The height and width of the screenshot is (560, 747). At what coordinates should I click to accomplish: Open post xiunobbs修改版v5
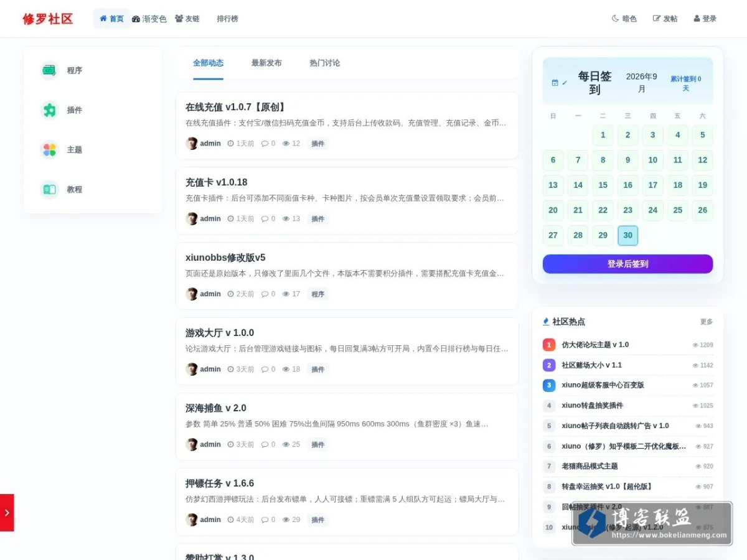point(225,258)
